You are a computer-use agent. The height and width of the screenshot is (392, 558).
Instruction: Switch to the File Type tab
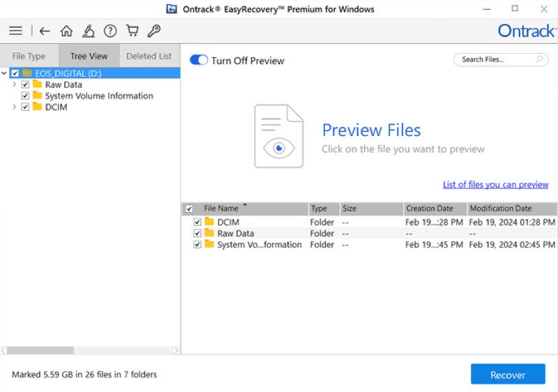pyautogui.click(x=29, y=56)
